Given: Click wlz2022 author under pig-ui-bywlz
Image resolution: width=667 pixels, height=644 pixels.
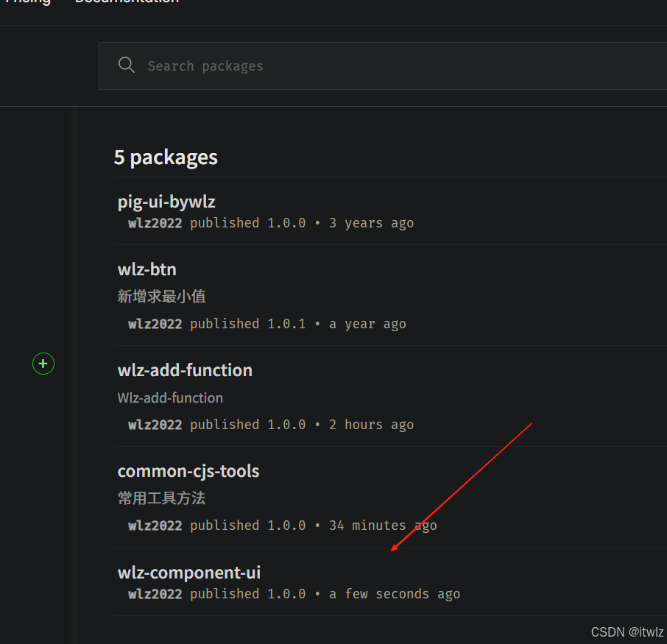Looking at the screenshot, I should [x=155, y=223].
